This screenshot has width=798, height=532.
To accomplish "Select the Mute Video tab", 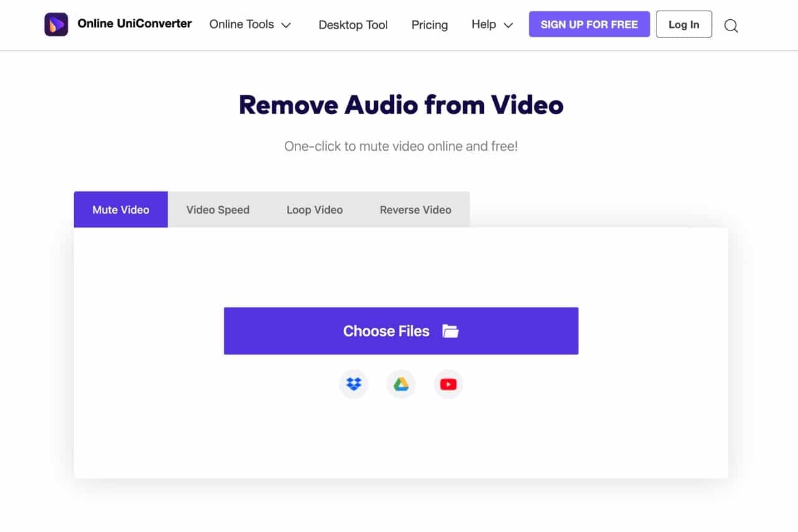I will coord(121,209).
